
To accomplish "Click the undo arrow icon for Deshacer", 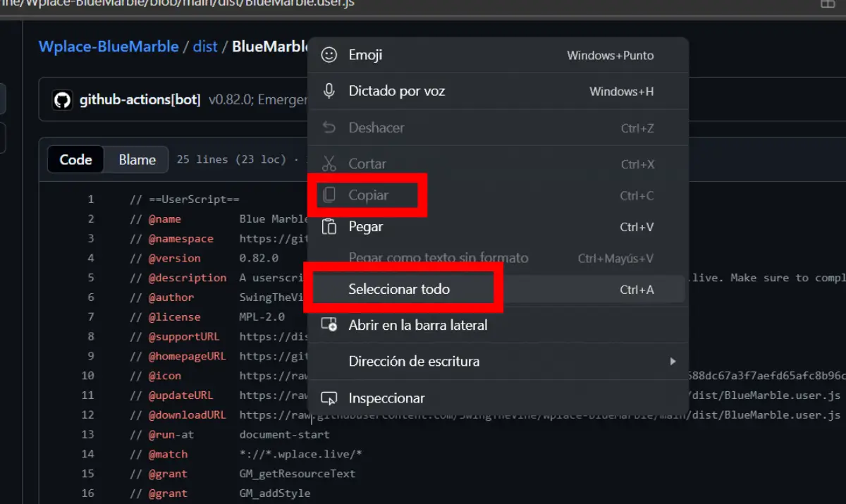I will 329,128.
